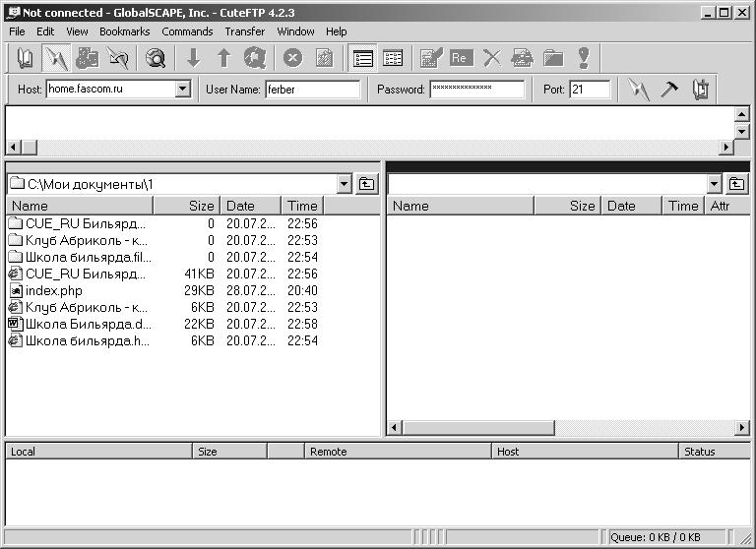Switch to short list view
The width and height of the screenshot is (756, 549).
pos(362,58)
